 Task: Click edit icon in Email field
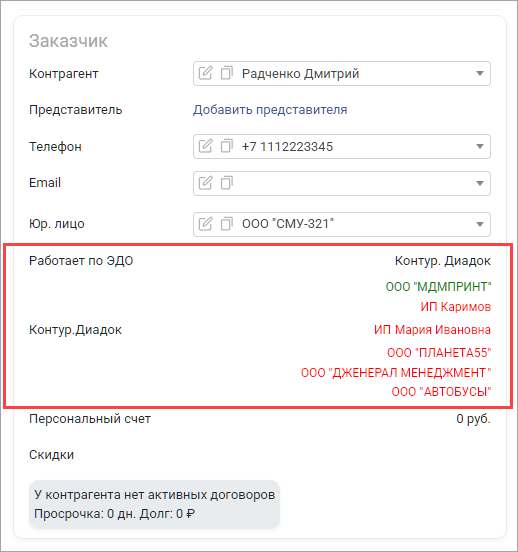(x=205, y=183)
